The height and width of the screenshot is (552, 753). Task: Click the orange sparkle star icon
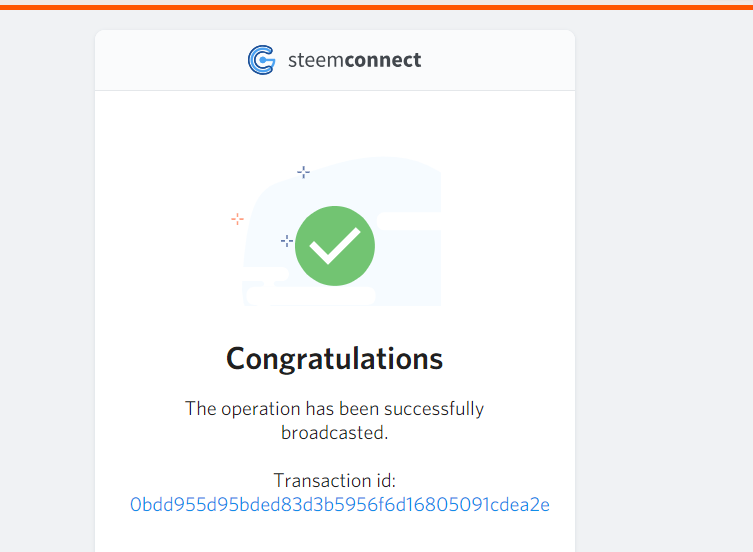pos(237,219)
